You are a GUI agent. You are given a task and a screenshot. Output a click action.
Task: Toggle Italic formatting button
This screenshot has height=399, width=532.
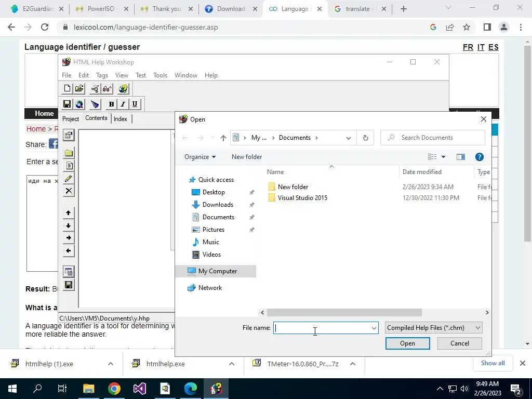pos(123,104)
